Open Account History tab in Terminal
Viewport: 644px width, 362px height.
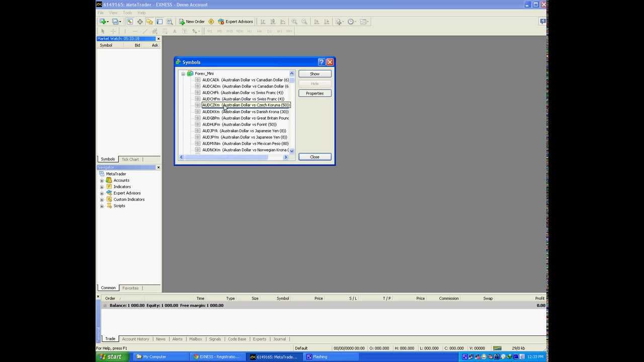(x=135, y=339)
